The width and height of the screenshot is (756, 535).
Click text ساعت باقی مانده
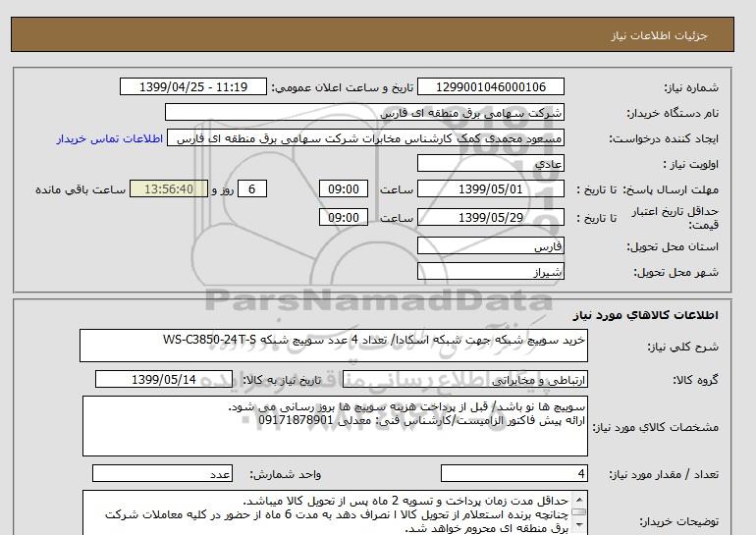click(x=81, y=189)
